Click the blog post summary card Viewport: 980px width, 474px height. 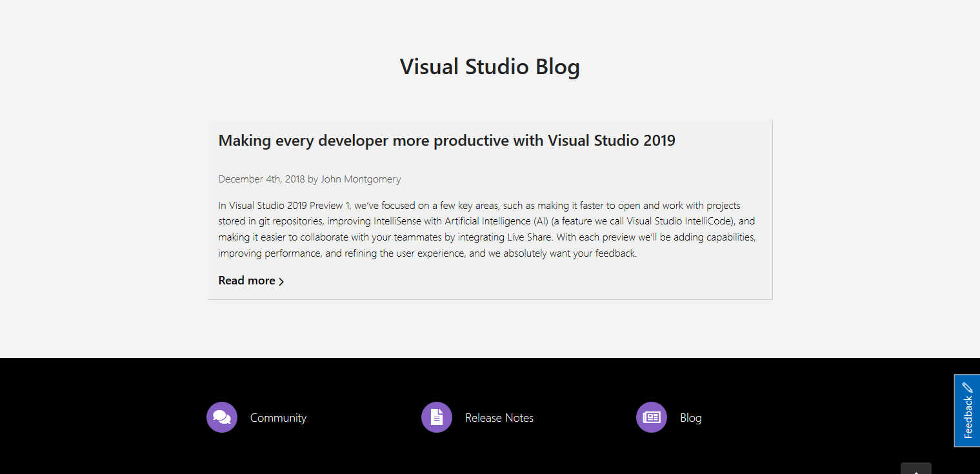point(490,210)
